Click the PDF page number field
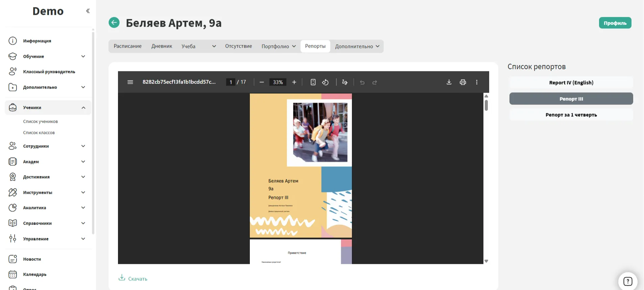Viewport: 644px width, 290px height. 231,82
